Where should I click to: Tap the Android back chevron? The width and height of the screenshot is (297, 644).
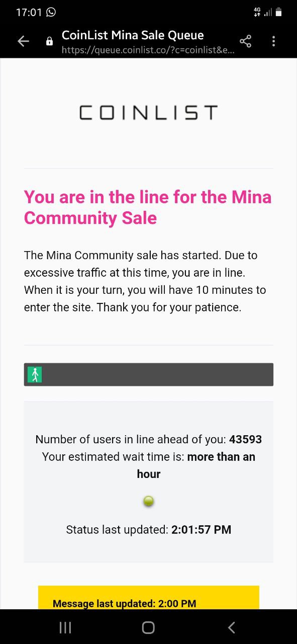(x=231, y=627)
